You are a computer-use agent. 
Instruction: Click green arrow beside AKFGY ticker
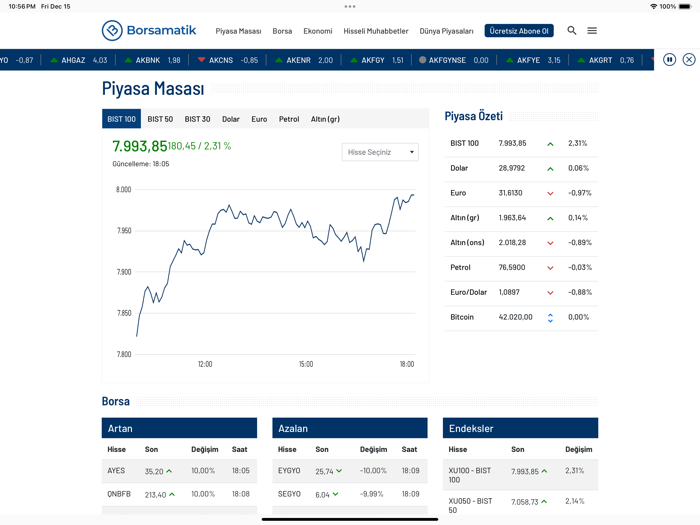[354, 60]
